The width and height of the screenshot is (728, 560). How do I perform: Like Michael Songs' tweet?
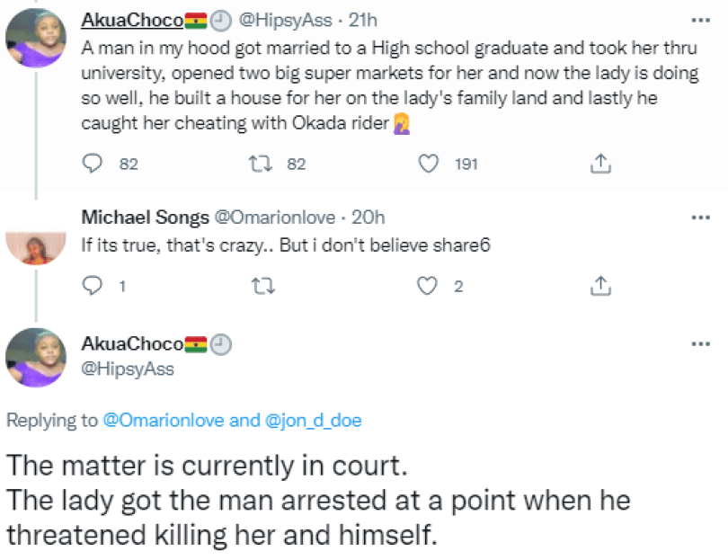coord(431,286)
